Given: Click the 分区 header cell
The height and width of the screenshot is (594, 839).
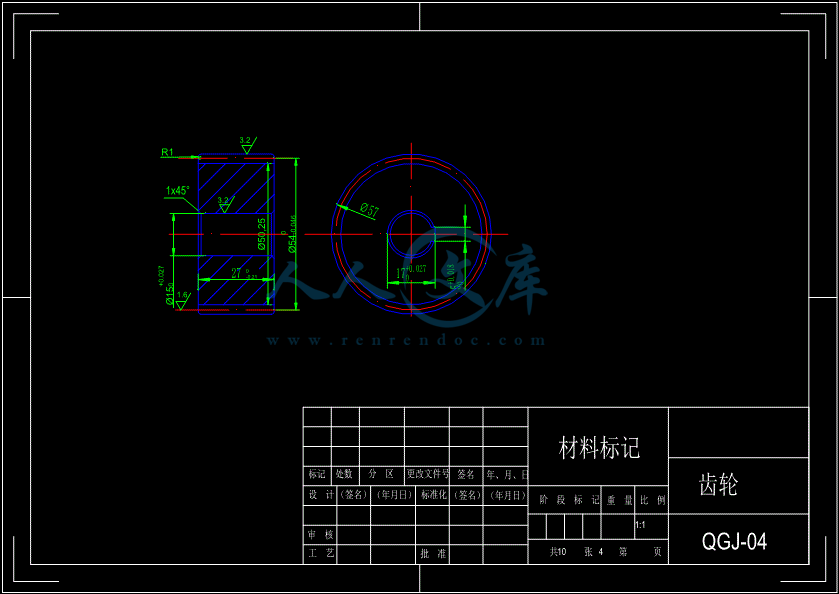Looking at the screenshot, I should [x=382, y=474].
